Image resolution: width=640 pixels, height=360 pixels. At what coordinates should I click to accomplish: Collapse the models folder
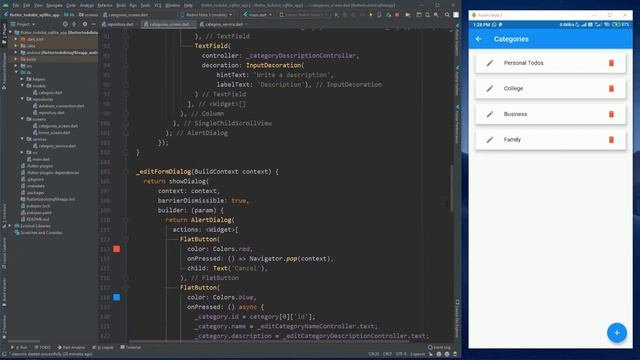(x=22, y=86)
